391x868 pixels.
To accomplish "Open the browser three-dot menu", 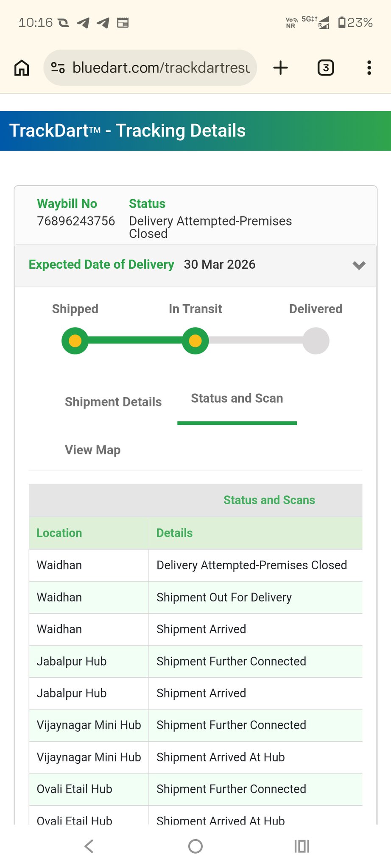I will click(x=369, y=68).
